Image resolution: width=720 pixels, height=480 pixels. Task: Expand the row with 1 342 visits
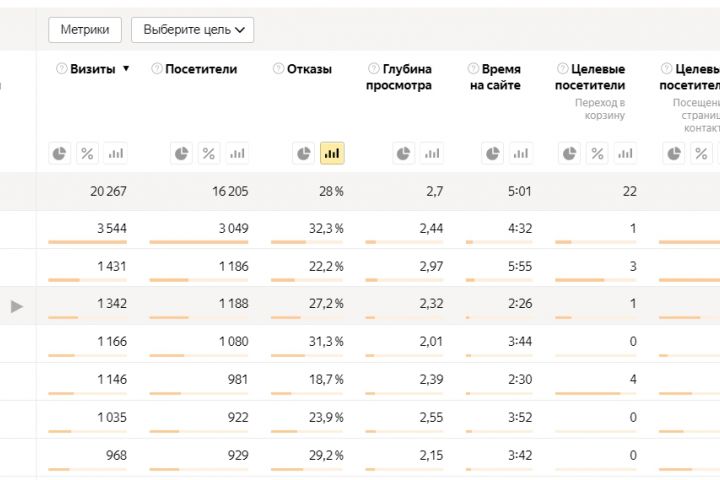(17, 306)
